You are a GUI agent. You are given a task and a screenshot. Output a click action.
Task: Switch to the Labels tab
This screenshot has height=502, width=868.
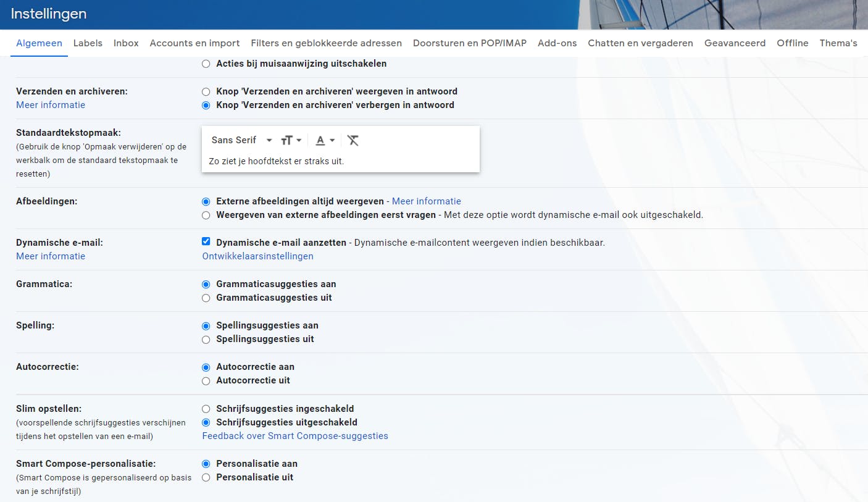click(88, 43)
